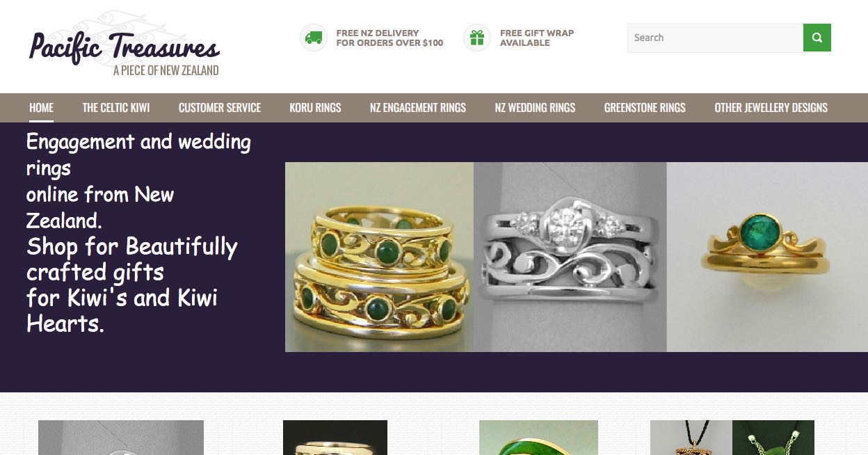The image size is (868, 455).
Task: Go to the Home menu item
Action: [41, 108]
